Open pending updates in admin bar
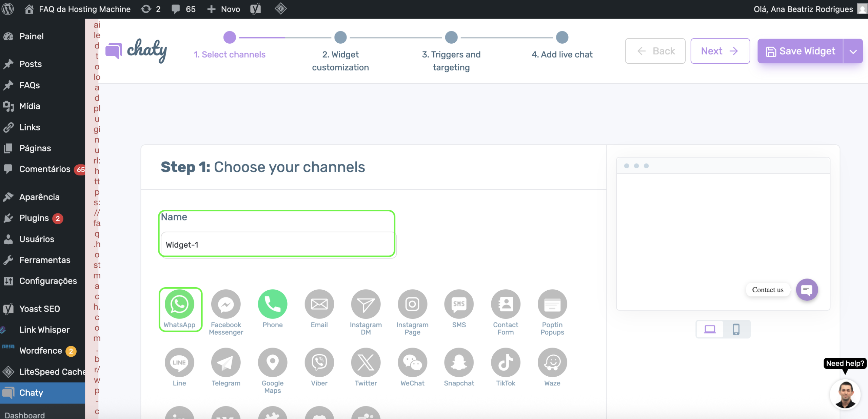868x419 pixels. click(151, 9)
